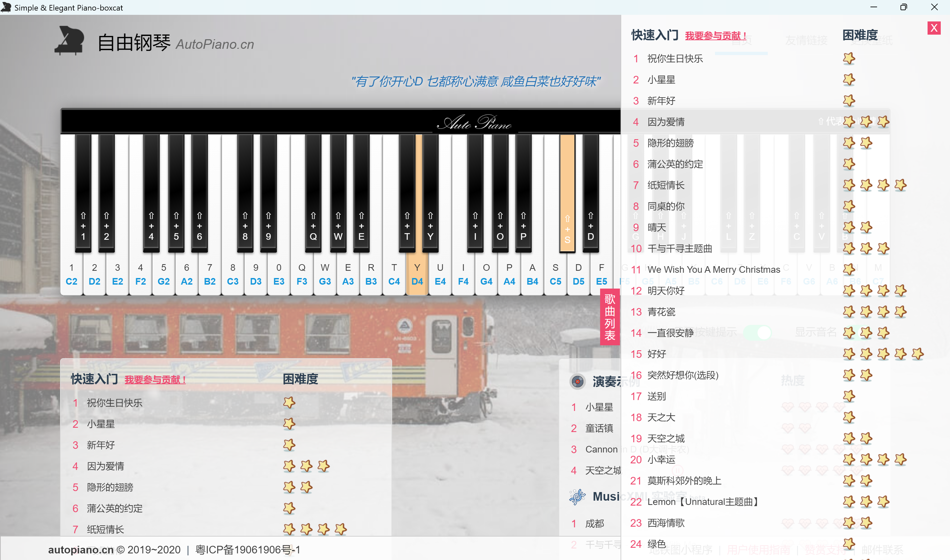The width and height of the screenshot is (950, 560).
Task: Toggle the 歌曲列表 side tab
Action: point(610,317)
